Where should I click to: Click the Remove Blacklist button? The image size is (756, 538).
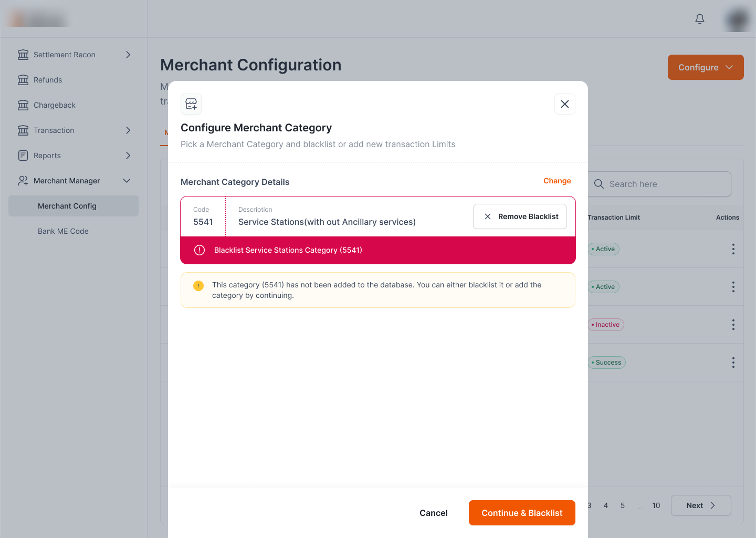[x=520, y=216]
